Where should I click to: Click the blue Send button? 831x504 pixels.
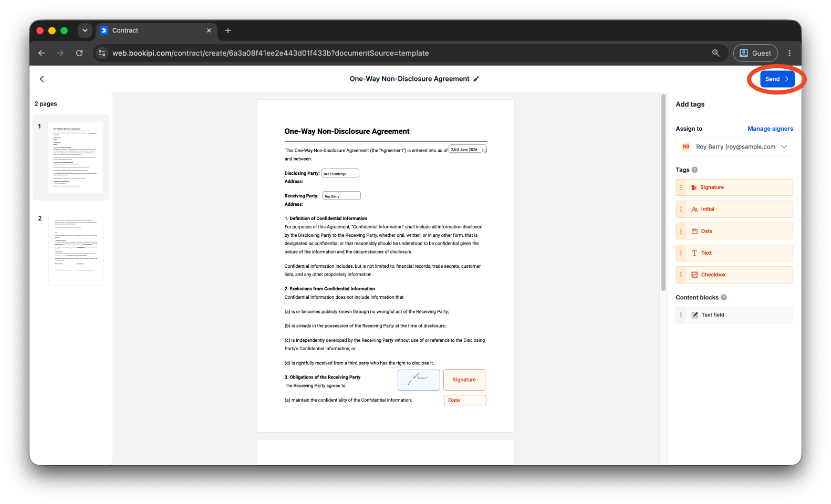777,79
